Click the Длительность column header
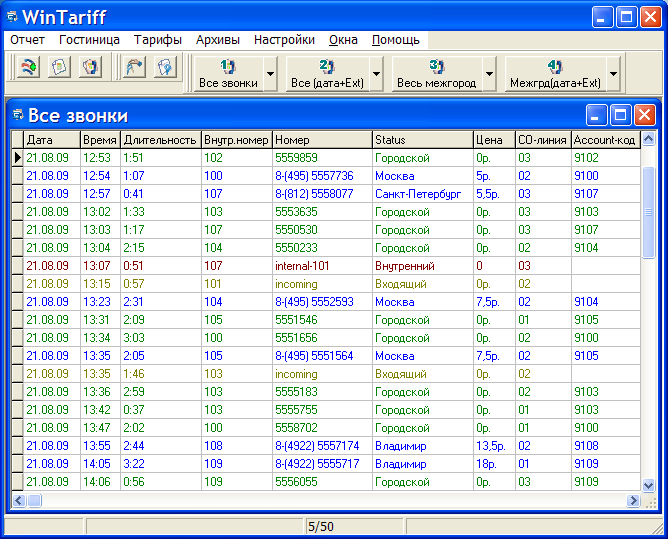 (x=160, y=140)
